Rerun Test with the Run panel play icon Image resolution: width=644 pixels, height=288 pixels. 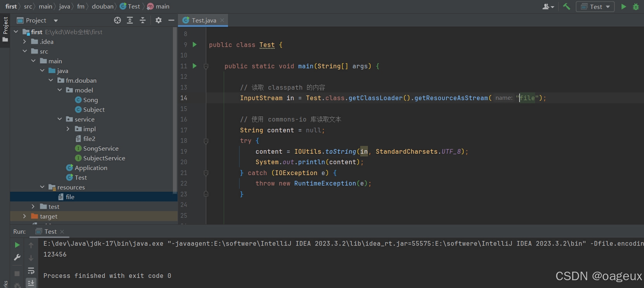pyautogui.click(x=17, y=245)
